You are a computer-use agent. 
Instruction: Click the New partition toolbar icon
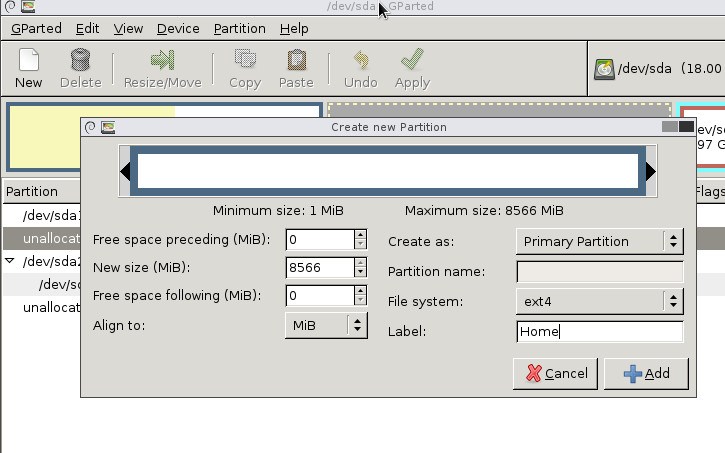[29, 60]
